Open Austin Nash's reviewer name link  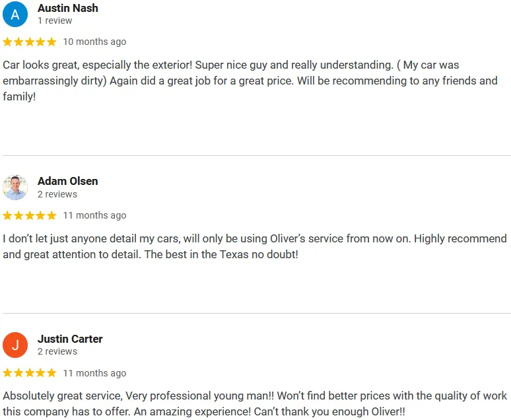point(68,8)
